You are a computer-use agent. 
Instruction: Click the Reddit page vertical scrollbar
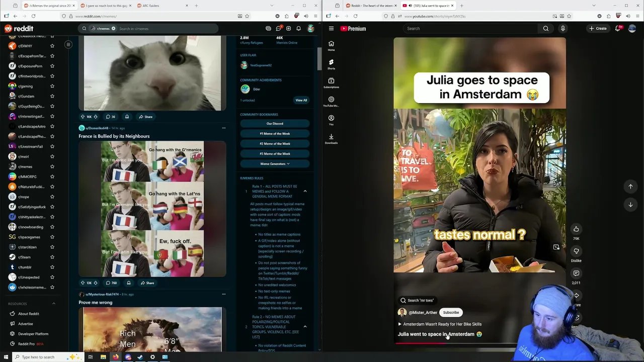tap(319, 59)
